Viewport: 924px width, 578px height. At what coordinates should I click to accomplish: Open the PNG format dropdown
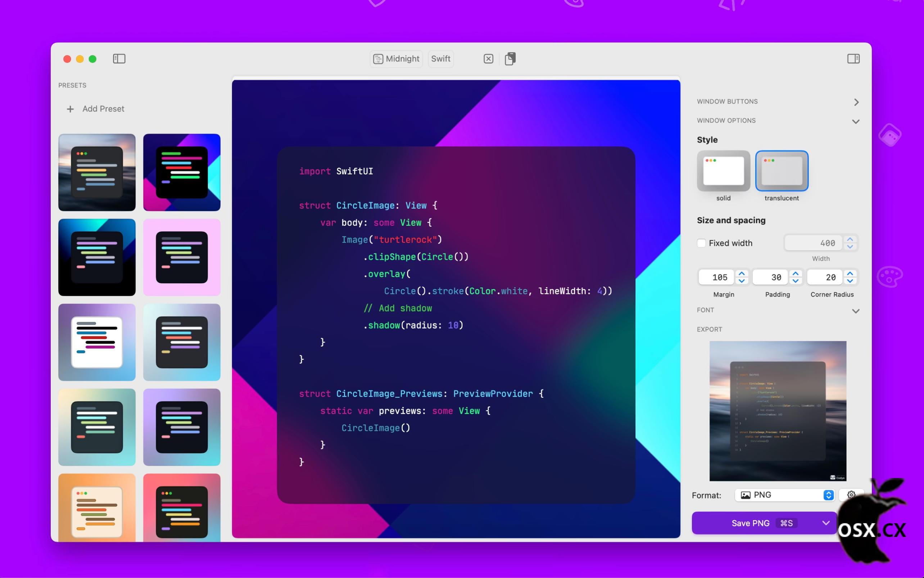tap(828, 495)
